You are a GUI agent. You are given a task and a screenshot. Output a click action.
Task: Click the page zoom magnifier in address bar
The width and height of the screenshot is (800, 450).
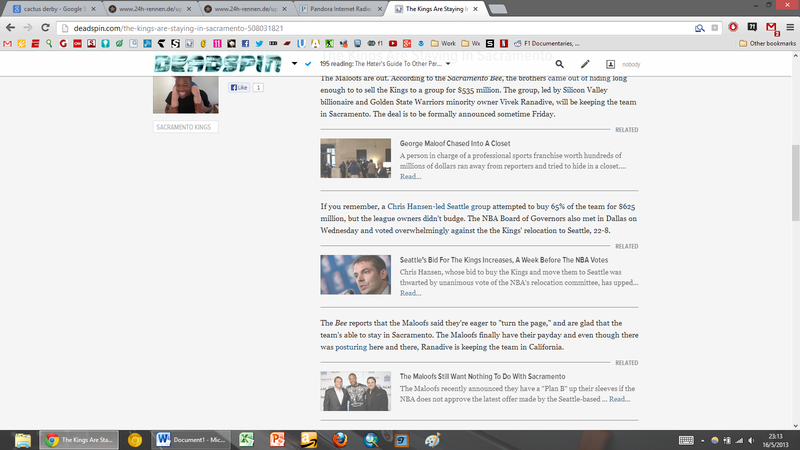(699, 28)
